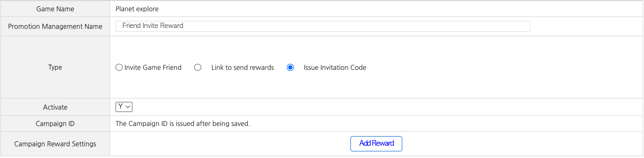Click the Link to send rewards label

point(243,68)
